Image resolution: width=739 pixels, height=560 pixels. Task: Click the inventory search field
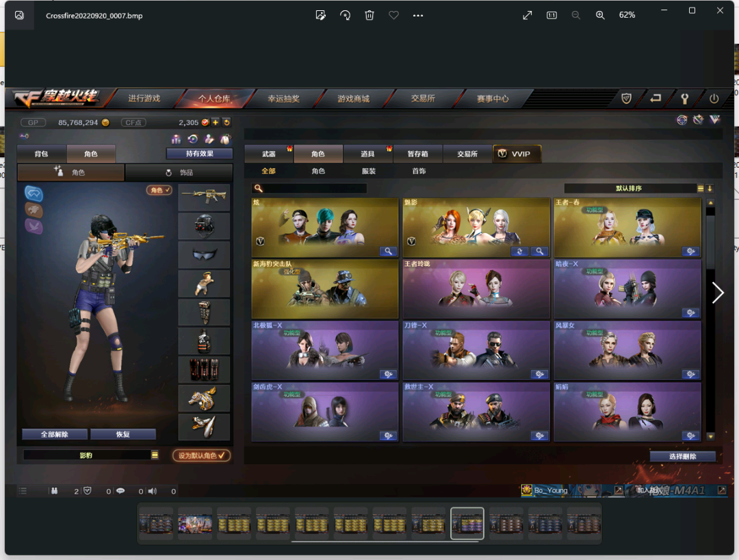309,189
